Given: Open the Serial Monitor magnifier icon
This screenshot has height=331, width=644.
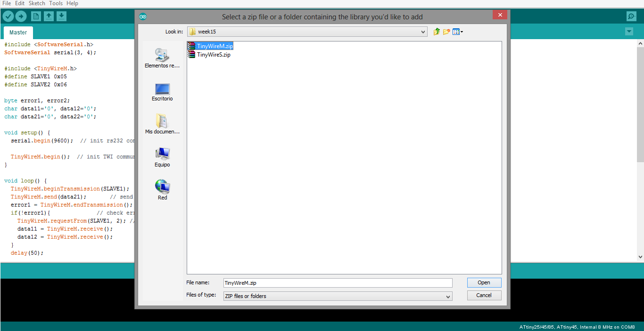Looking at the screenshot, I should coord(631,17).
